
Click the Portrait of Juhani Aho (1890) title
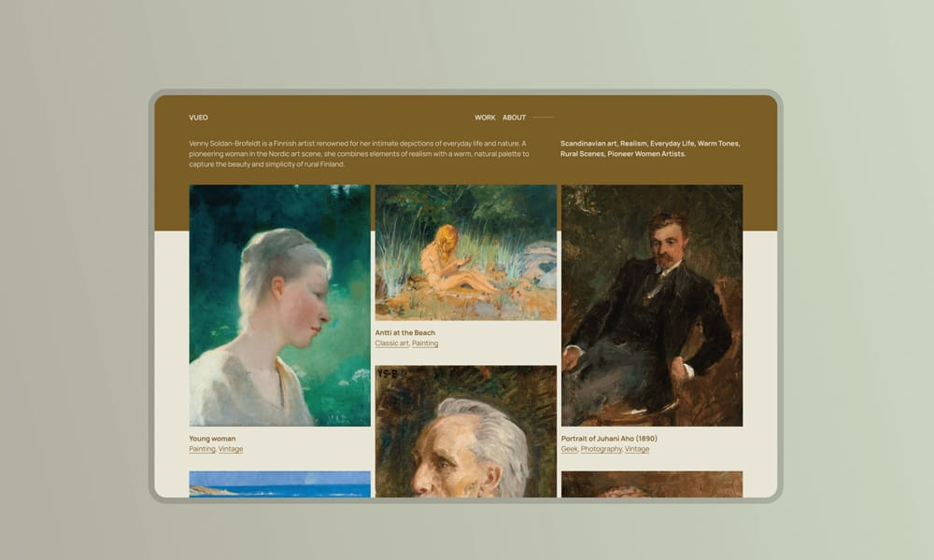pos(609,439)
